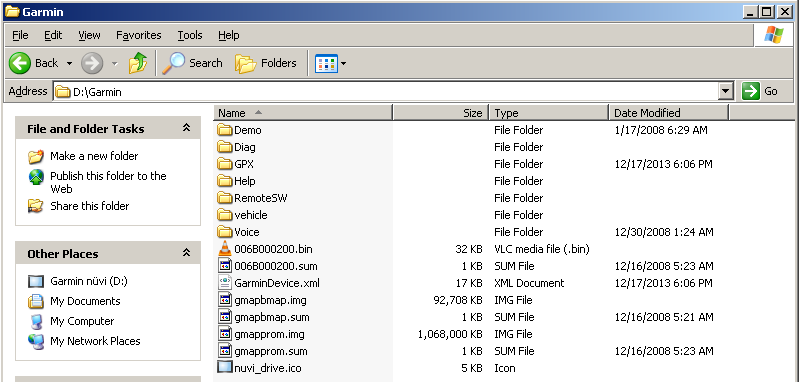The width and height of the screenshot is (799, 382).
Task: Go back with the green Back arrow
Action: click(x=20, y=63)
